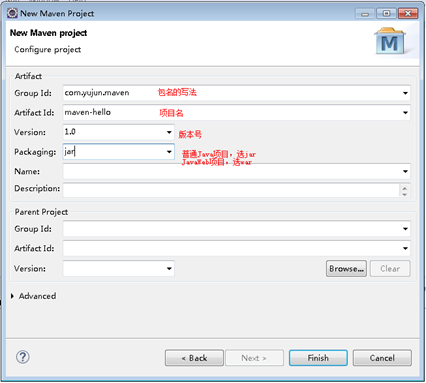Open the Parent Project Version dropdown

pyautogui.click(x=169, y=268)
